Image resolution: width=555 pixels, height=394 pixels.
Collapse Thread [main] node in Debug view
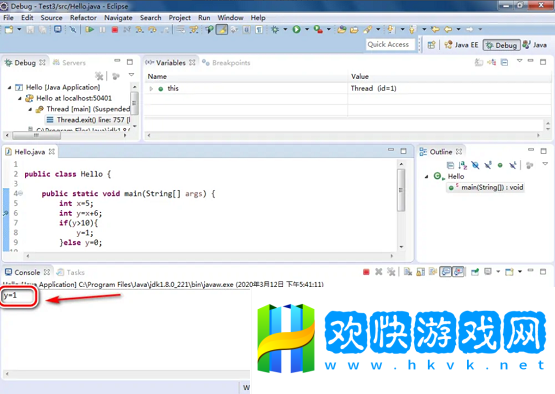(30, 109)
